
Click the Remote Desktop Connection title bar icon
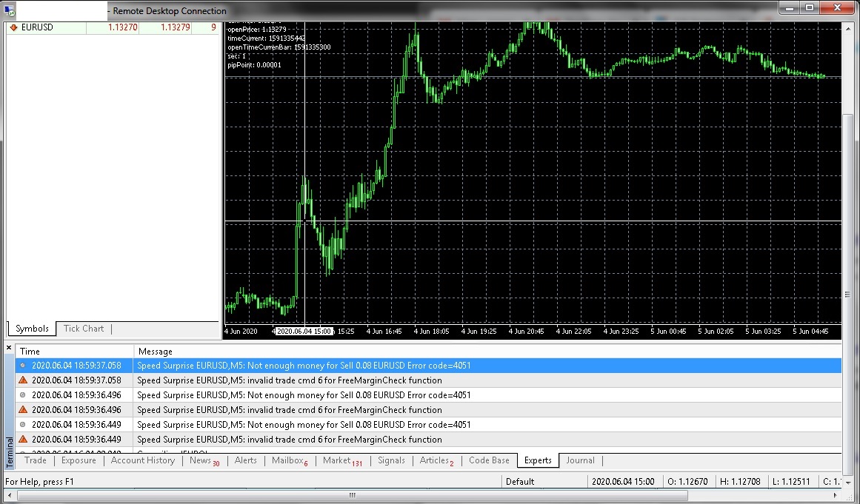point(10,10)
